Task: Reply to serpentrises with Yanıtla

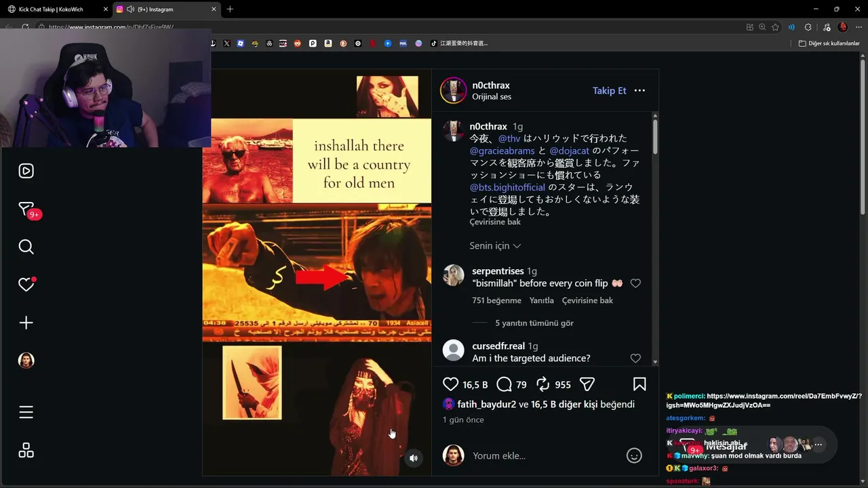Action: 541,300
